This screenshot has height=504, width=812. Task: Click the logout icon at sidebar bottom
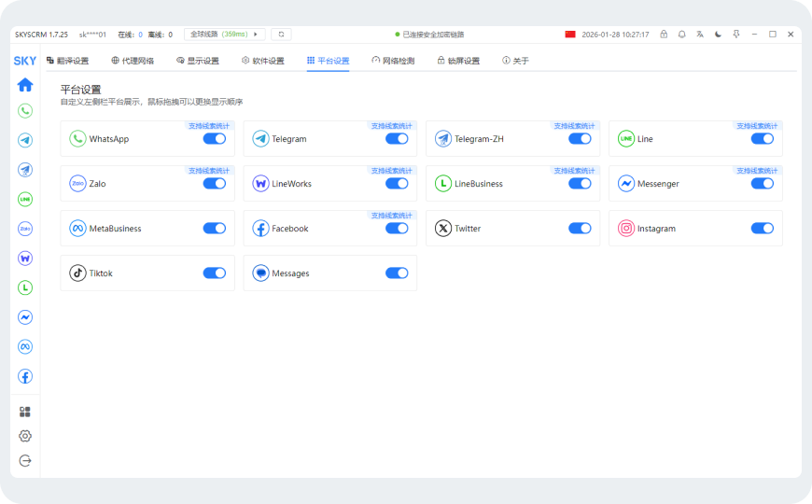coord(25,460)
